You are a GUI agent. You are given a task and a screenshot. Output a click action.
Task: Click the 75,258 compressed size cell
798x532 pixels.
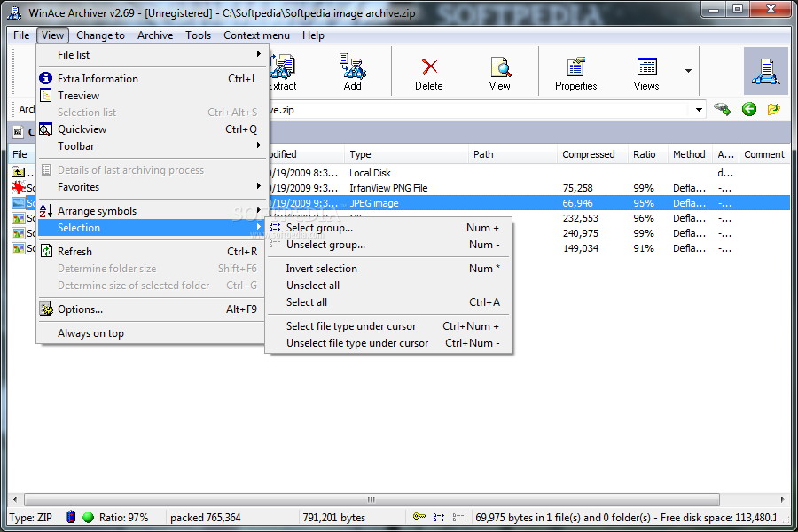(x=577, y=188)
